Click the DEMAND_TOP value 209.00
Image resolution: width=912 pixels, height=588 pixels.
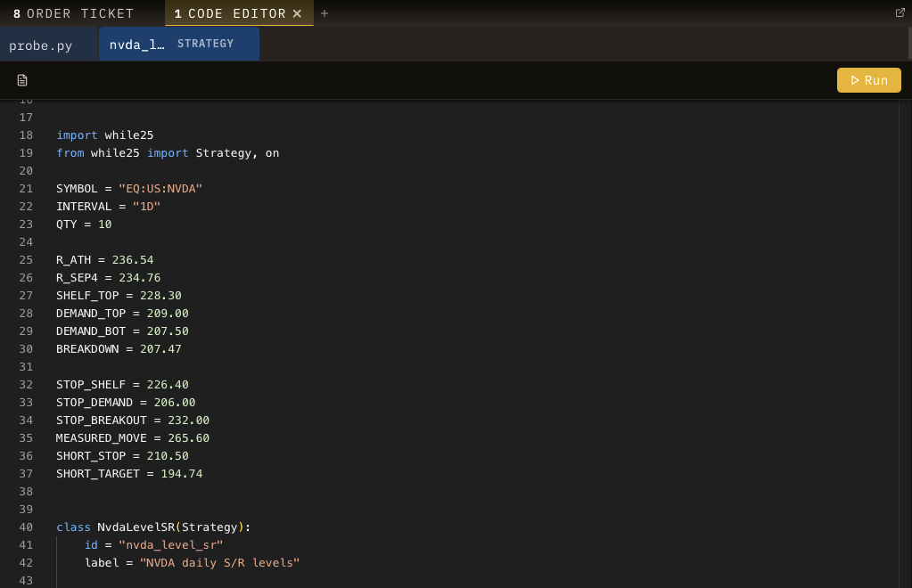(168, 314)
